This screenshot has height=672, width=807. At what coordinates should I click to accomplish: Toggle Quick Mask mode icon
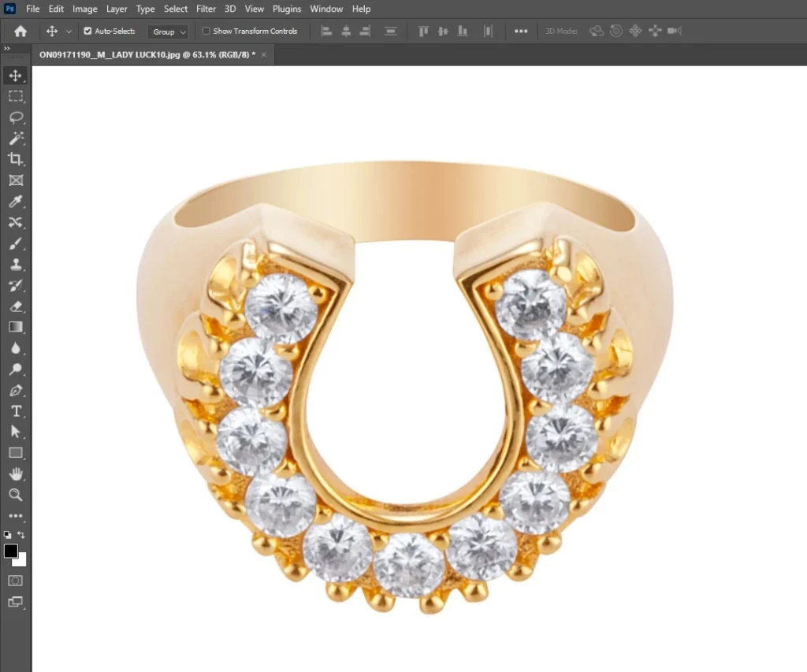click(15, 581)
